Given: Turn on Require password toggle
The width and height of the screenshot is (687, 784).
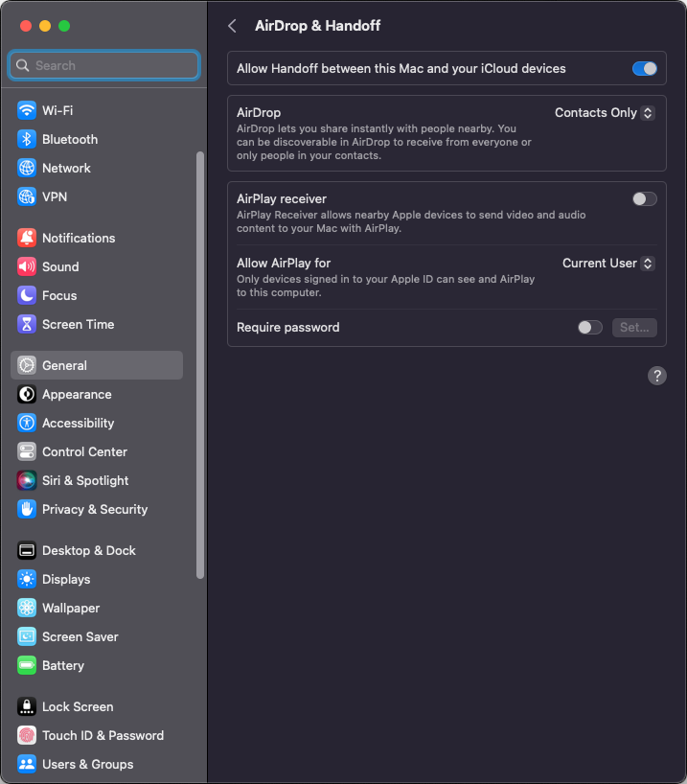Looking at the screenshot, I should click(x=590, y=328).
